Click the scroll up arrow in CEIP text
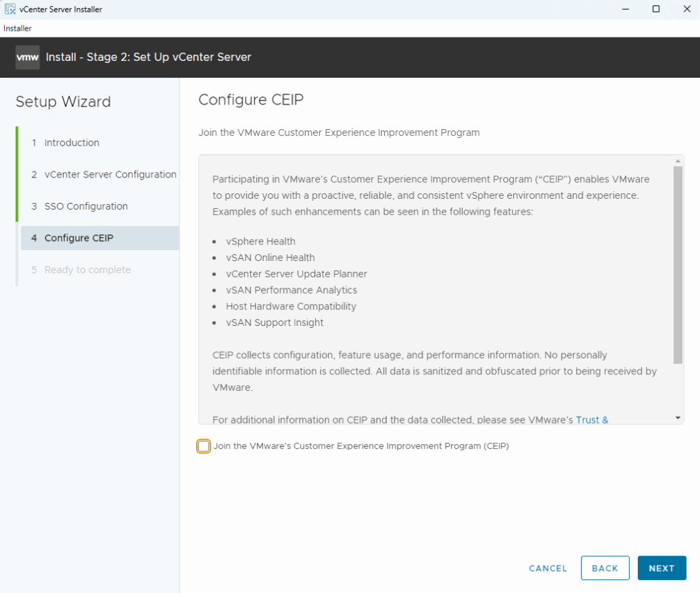The image size is (700, 593). pyautogui.click(x=677, y=161)
